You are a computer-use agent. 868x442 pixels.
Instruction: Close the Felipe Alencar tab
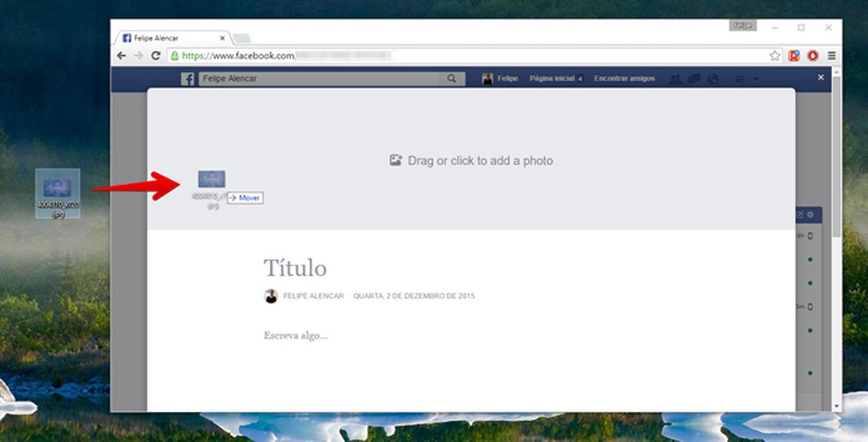click(x=222, y=38)
